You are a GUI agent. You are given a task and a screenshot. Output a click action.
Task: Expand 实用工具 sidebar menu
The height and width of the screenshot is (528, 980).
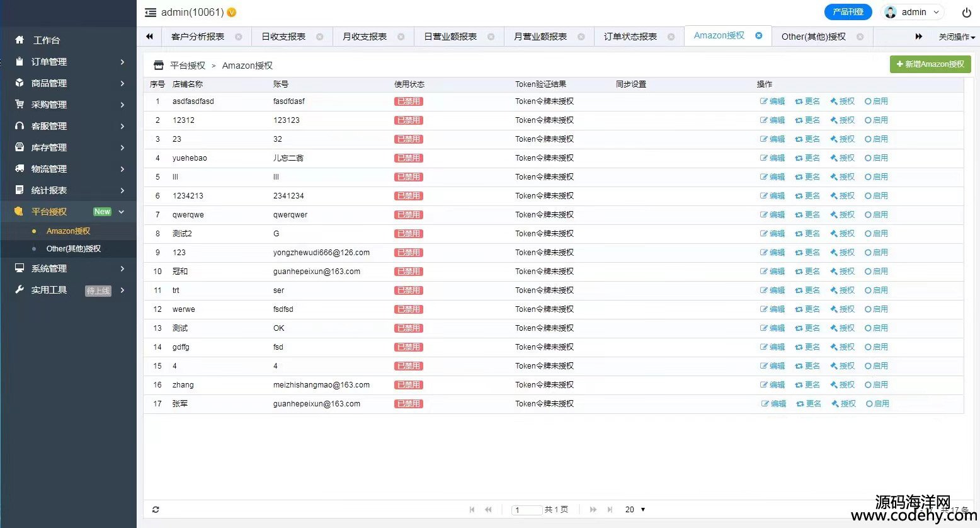(x=68, y=290)
